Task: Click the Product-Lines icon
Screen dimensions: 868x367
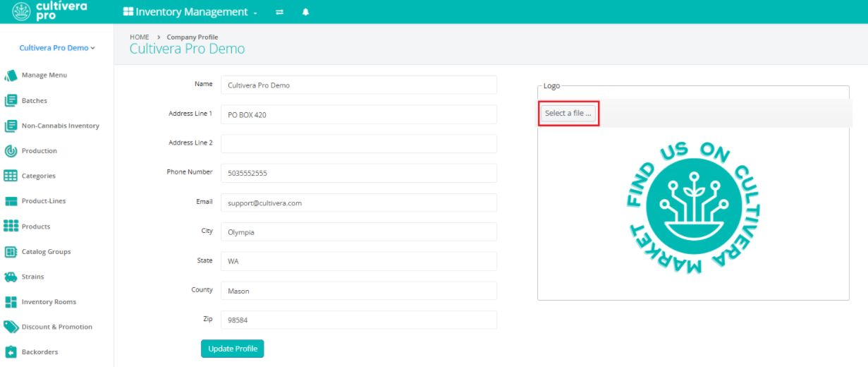Action: click(x=11, y=202)
